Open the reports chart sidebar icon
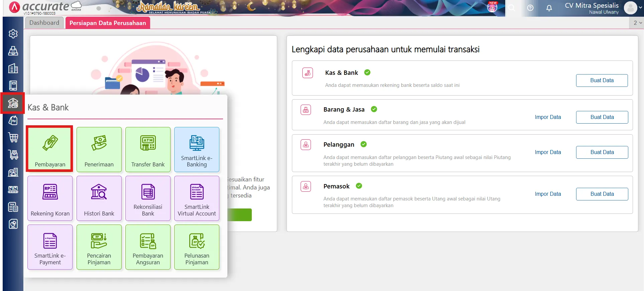The height and width of the screenshot is (291, 644). tap(13, 224)
